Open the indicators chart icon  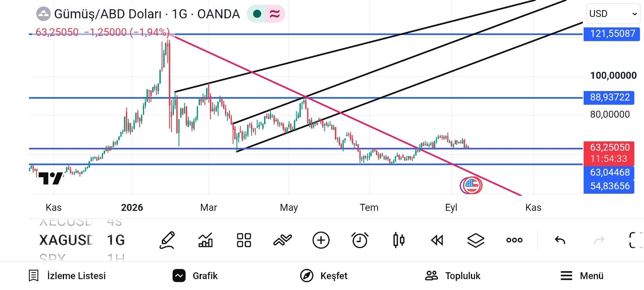tap(205, 240)
